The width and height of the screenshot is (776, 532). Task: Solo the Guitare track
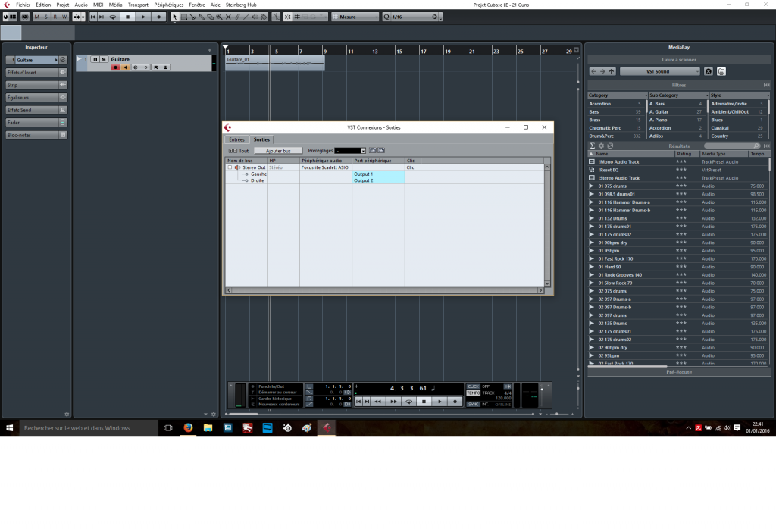(104, 59)
